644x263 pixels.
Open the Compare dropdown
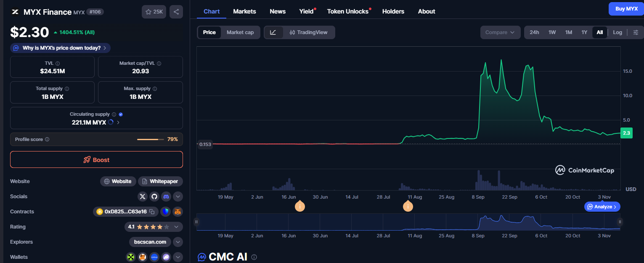pyautogui.click(x=500, y=32)
